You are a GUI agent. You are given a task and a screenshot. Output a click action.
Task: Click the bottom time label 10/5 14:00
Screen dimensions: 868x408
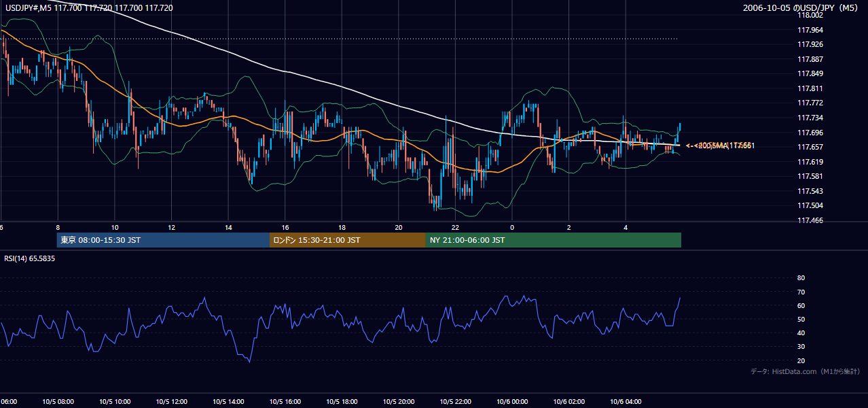(228, 401)
